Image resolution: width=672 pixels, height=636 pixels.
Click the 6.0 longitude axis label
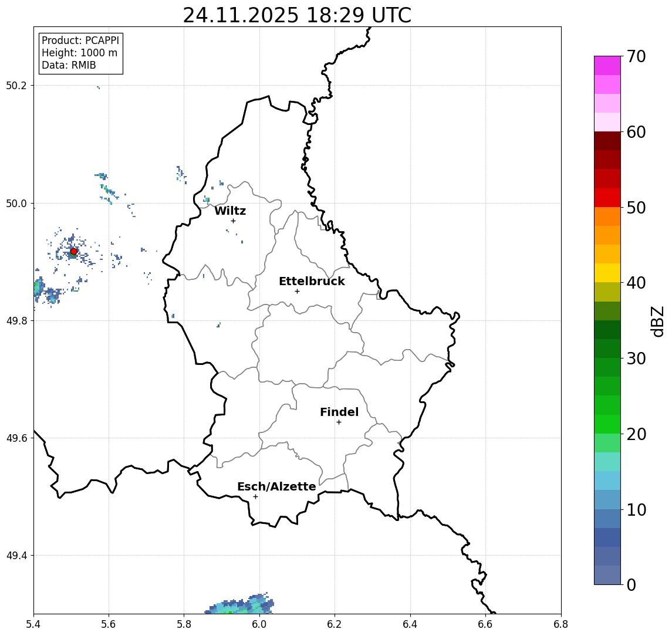coord(259,624)
